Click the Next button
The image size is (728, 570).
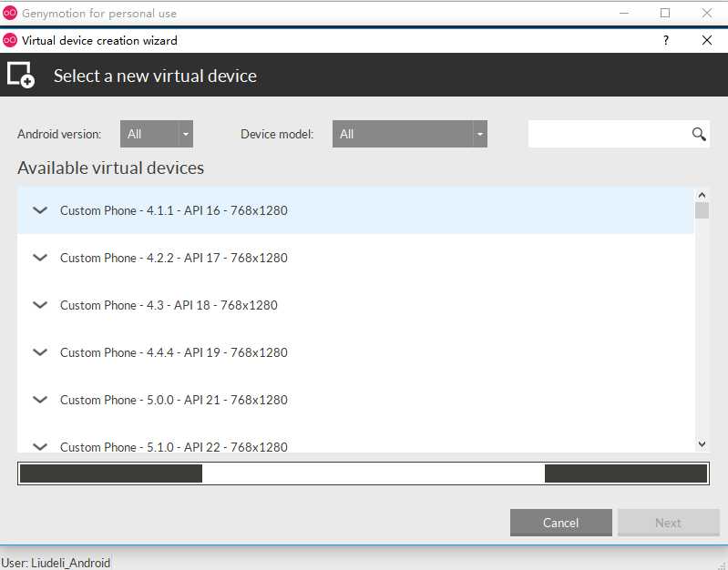[668, 523]
